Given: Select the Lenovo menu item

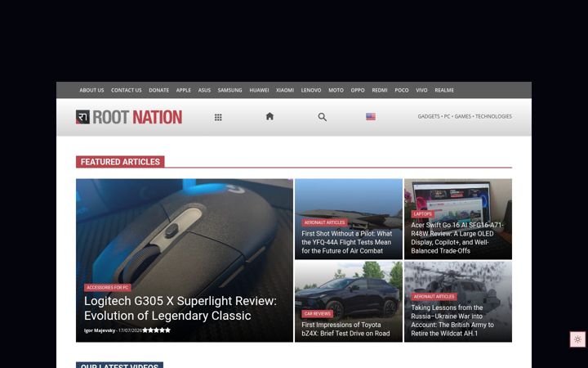Looking at the screenshot, I should tap(311, 90).
